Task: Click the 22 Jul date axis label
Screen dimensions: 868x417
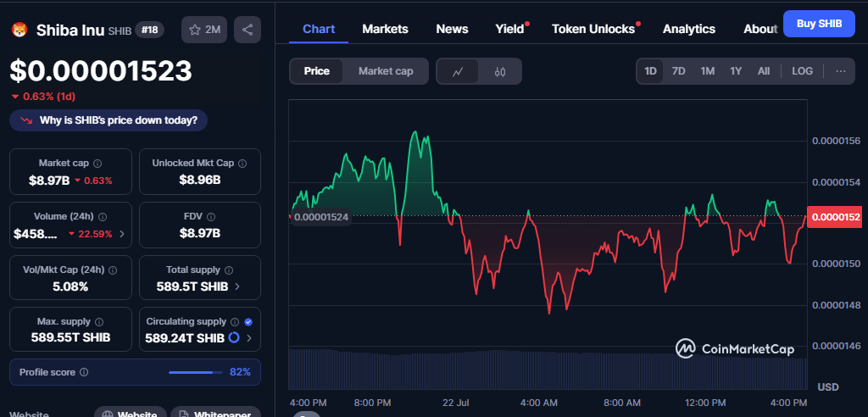Action: point(454,402)
